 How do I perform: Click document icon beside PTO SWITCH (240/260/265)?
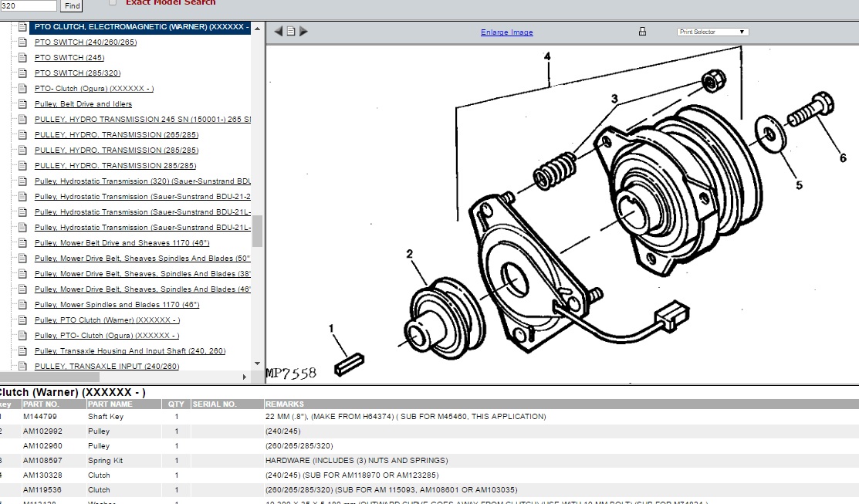22,42
